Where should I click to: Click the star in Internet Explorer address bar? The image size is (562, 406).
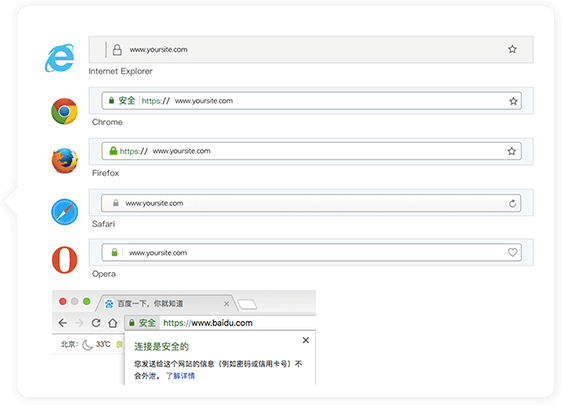pos(513,49)
